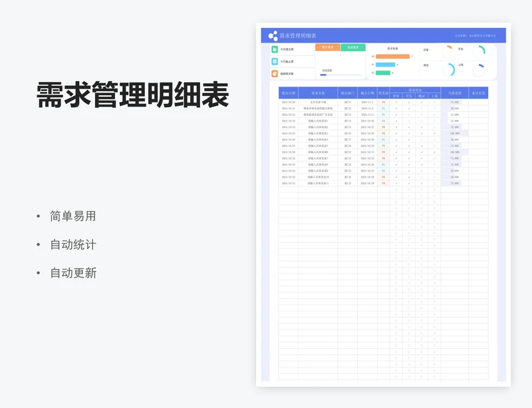Select the orange 累计需求 tab

(328, 47)
